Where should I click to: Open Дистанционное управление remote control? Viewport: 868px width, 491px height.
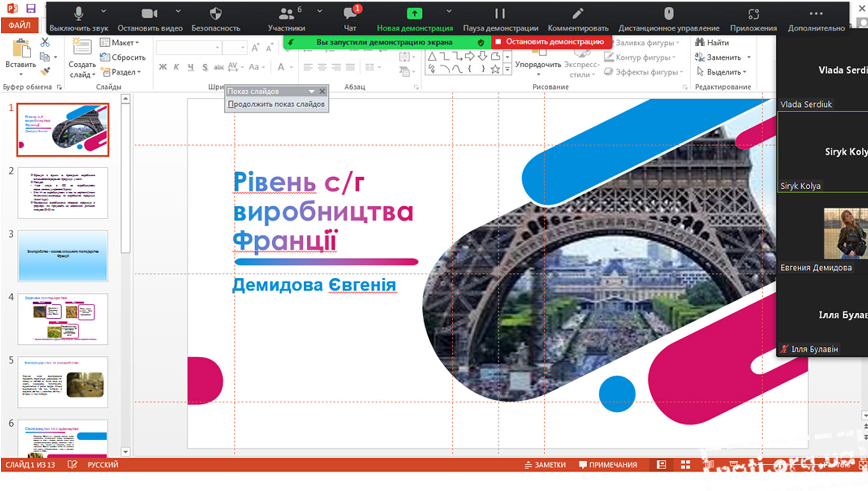(x=669, y=19)
